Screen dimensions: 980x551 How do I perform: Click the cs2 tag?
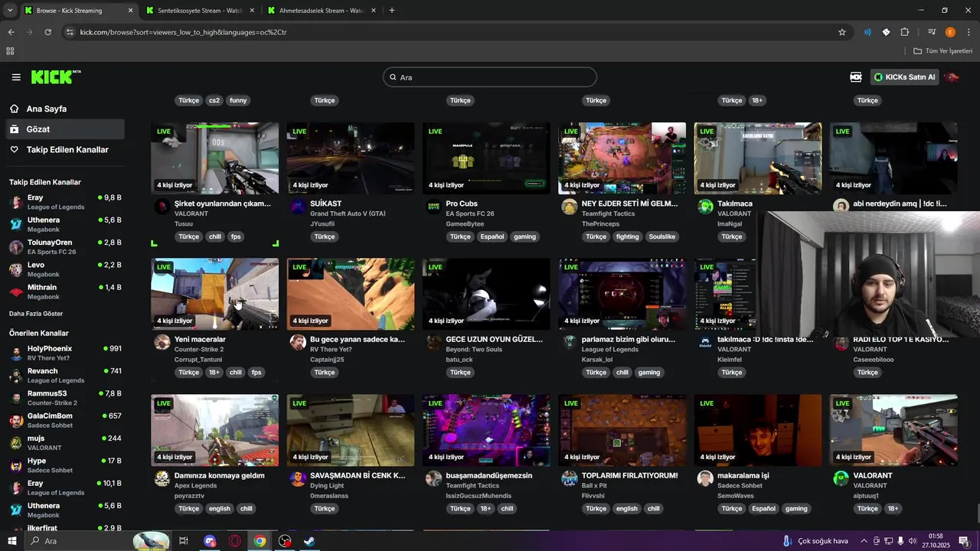(214, 100)
